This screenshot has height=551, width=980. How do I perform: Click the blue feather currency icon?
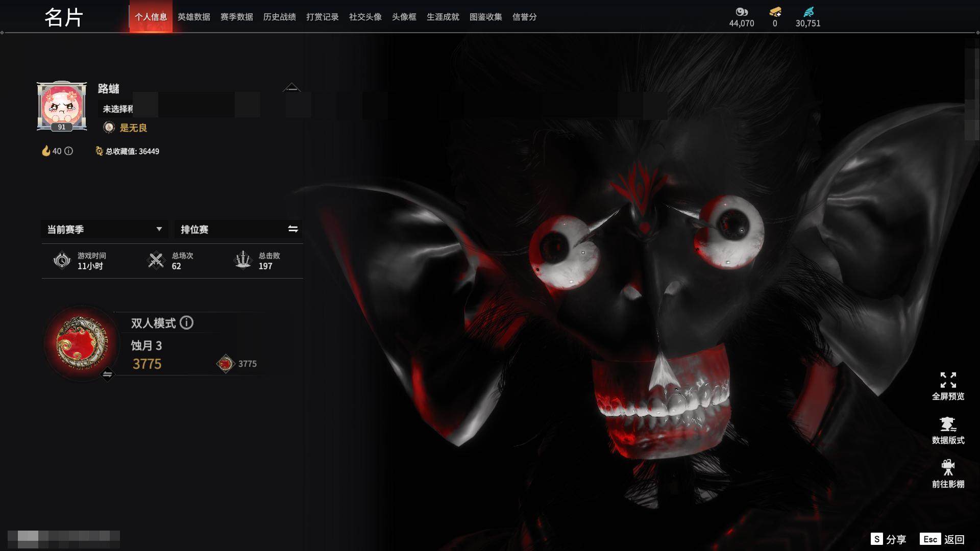click(808, 12)
